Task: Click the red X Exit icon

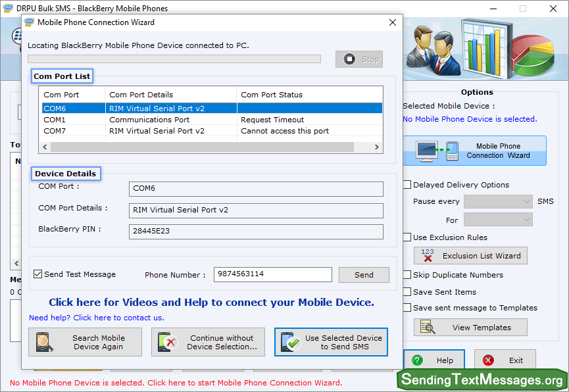Action: (x=488, y=360)
